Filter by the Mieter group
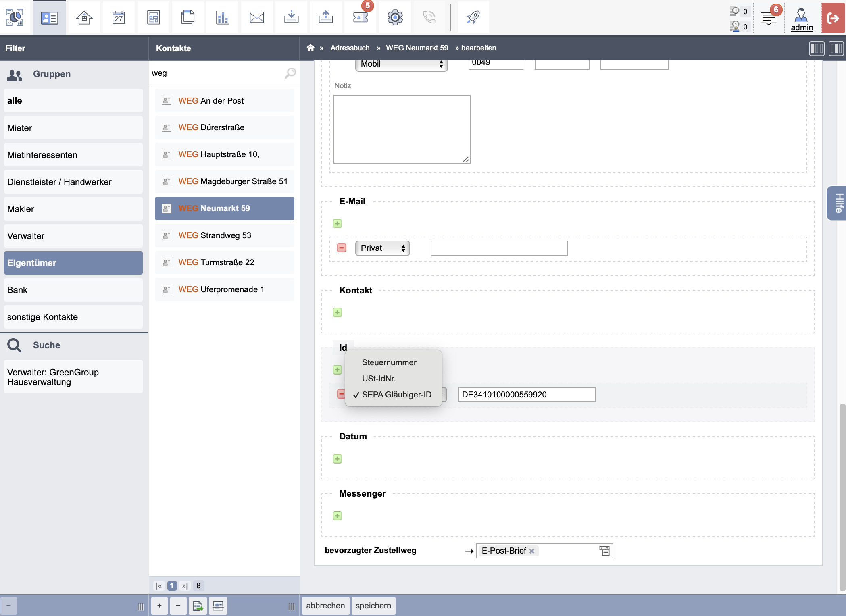846x616 pixels. point(73,128)
